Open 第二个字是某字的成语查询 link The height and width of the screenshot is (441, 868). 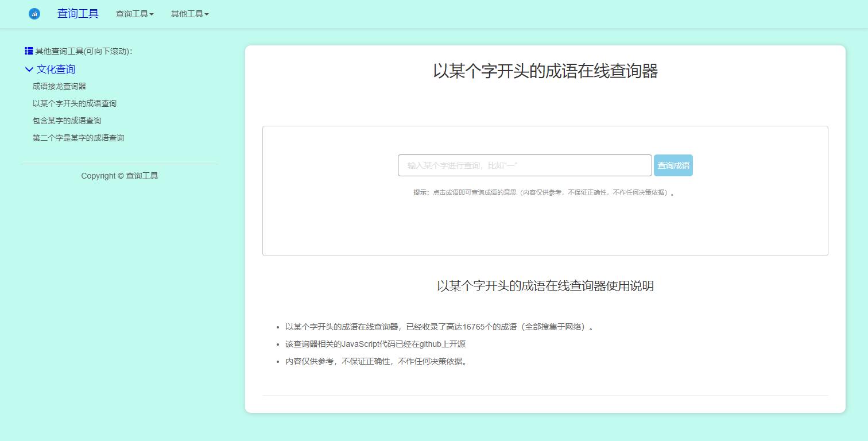tap(78, 138)
